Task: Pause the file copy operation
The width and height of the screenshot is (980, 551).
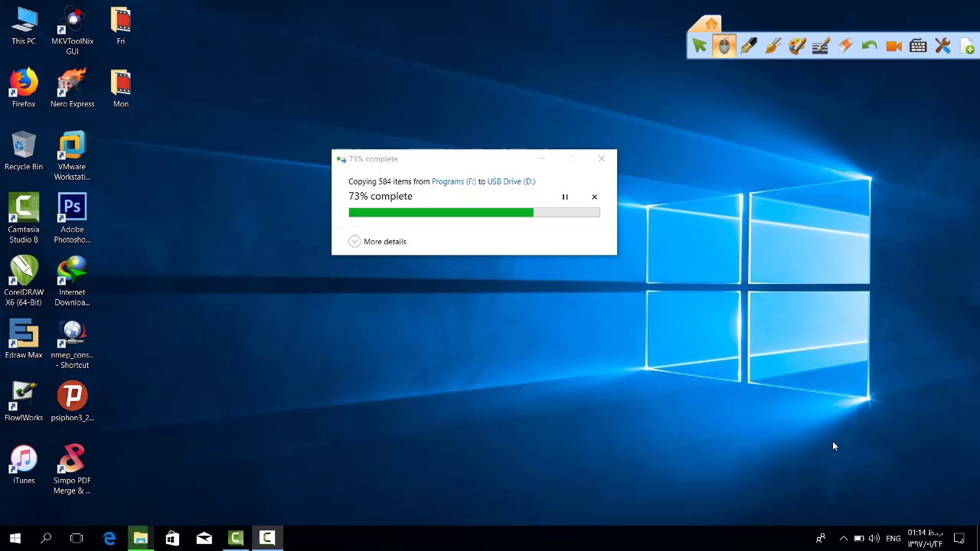Action: (565, 197)
